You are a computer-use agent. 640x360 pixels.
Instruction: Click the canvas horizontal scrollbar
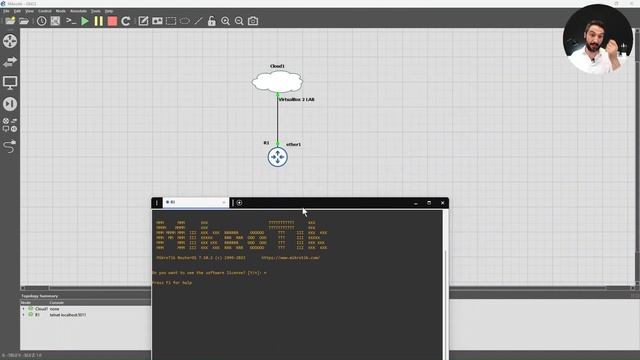327,288
